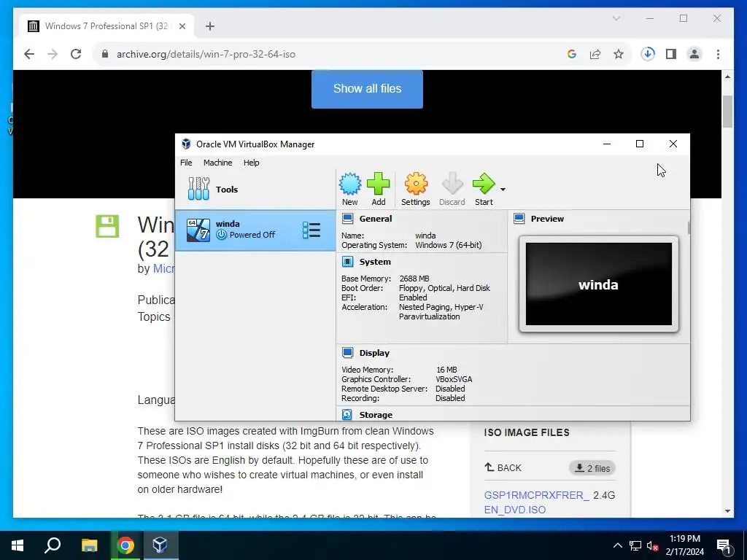
Task: Click the share page icon in Chrome
Action: coord(595,54)
